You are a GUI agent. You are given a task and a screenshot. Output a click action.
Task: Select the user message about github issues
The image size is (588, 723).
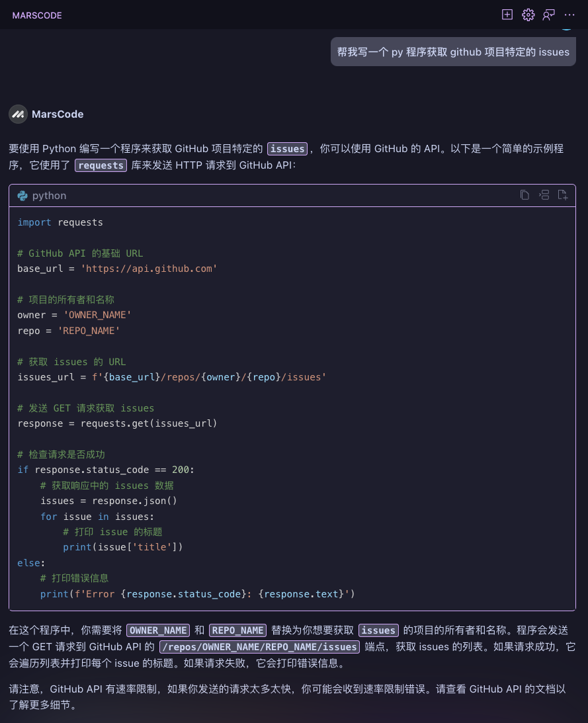click(453, 52)
